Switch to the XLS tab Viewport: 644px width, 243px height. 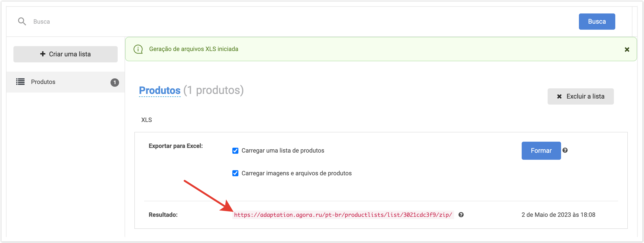coord(146,120)
